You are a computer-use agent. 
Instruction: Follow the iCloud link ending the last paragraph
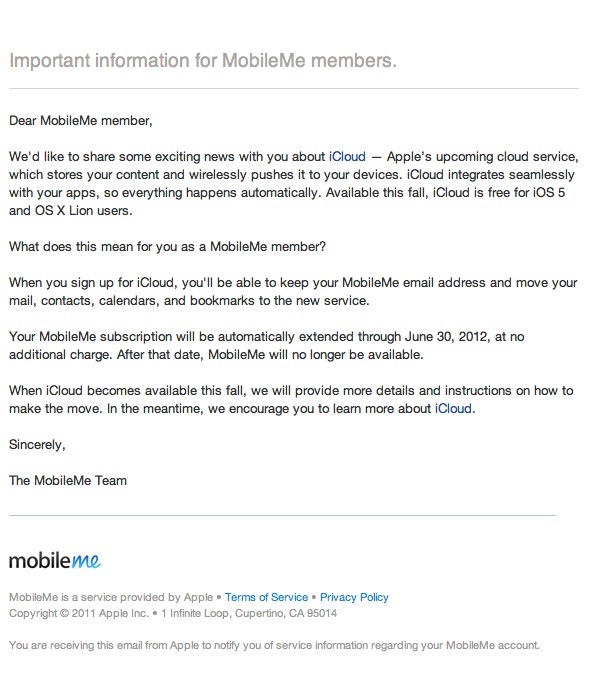point(453,408)
